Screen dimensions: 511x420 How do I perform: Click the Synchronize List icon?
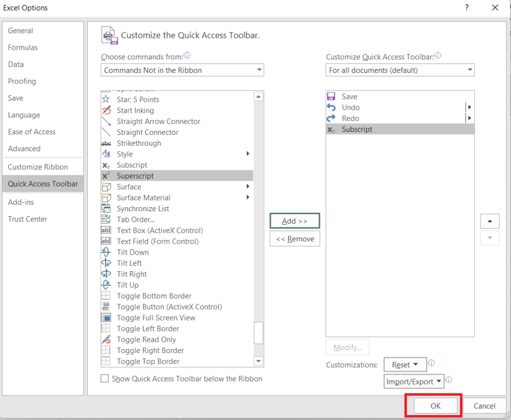(x=106, y=209)
